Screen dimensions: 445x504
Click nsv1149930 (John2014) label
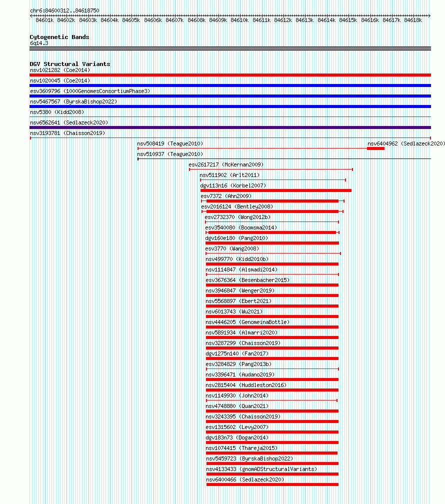pos(237,395)
